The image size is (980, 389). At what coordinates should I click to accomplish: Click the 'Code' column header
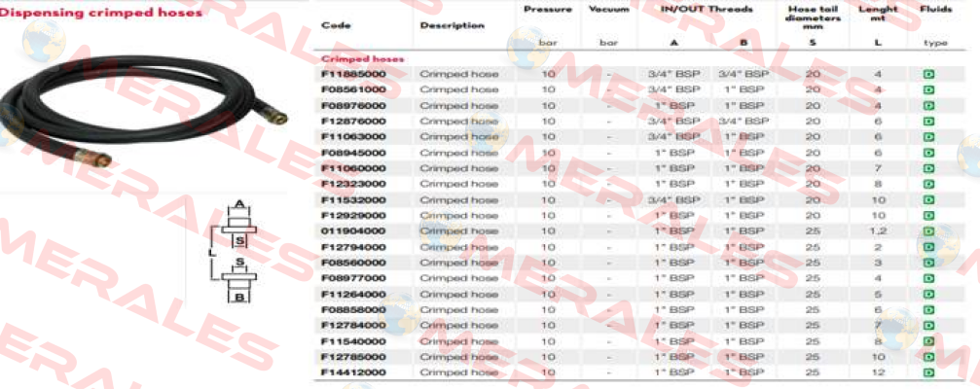tap(336, 25)
